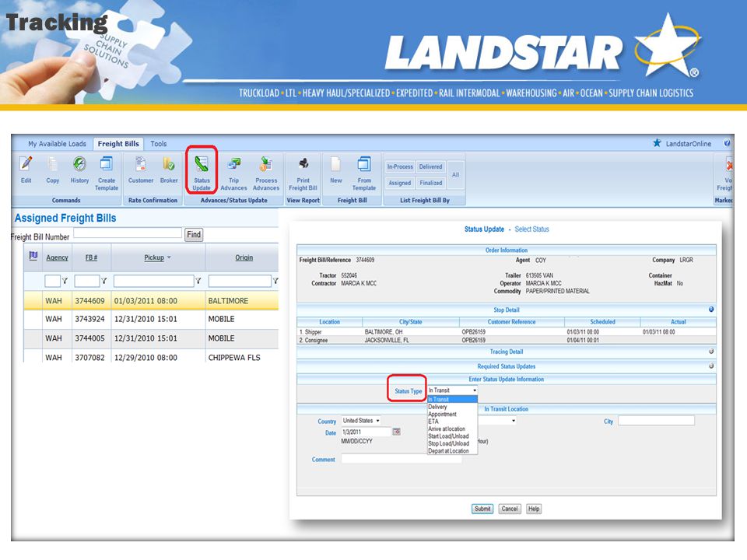Select Stop Load/Unload status option
This screenshot has width=747, height=560.
coord(452,443)
